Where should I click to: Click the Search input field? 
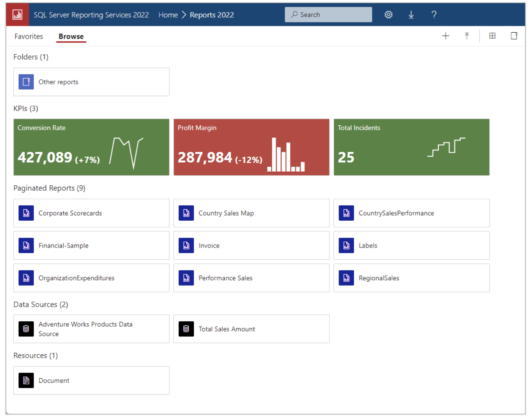328,14
